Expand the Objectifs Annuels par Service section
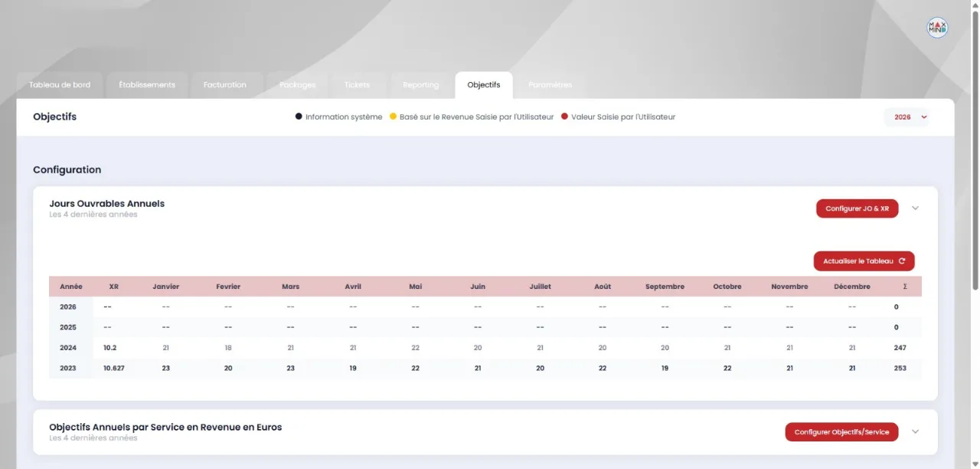The width and height of the screenshot is (980, 469). coord(915,431)
